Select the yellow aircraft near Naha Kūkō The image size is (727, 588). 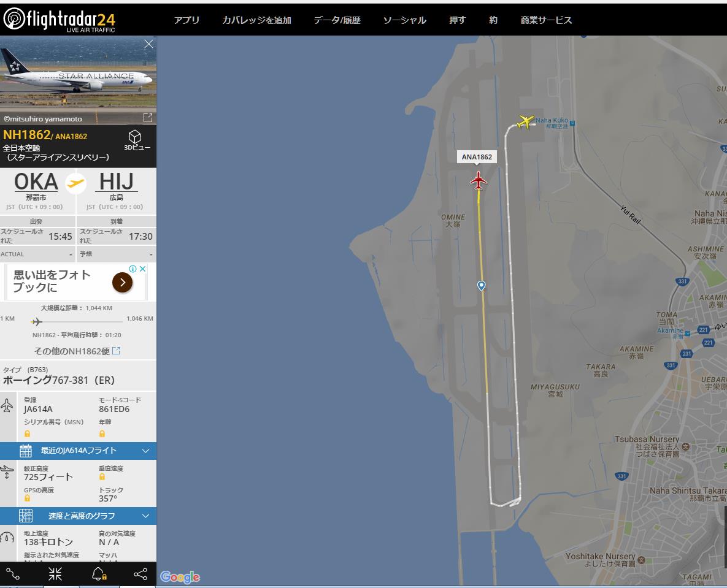(526, 121)
